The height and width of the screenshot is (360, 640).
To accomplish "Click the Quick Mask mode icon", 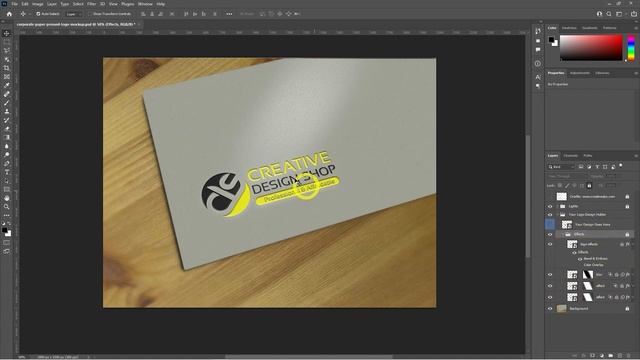I will [x=7, y=242].
